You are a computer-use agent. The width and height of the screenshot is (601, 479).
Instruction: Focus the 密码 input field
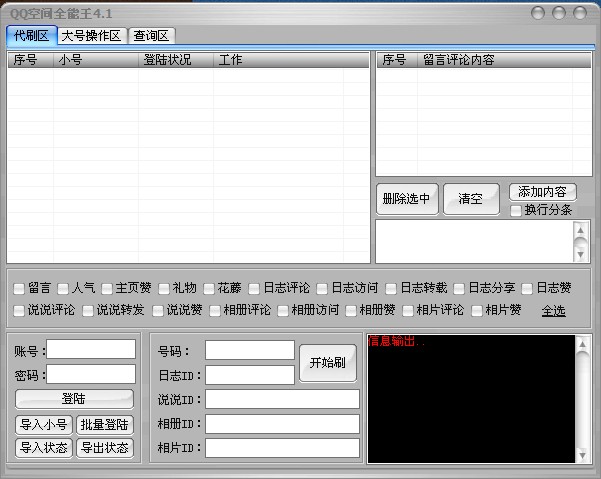[x=91, y=374]
